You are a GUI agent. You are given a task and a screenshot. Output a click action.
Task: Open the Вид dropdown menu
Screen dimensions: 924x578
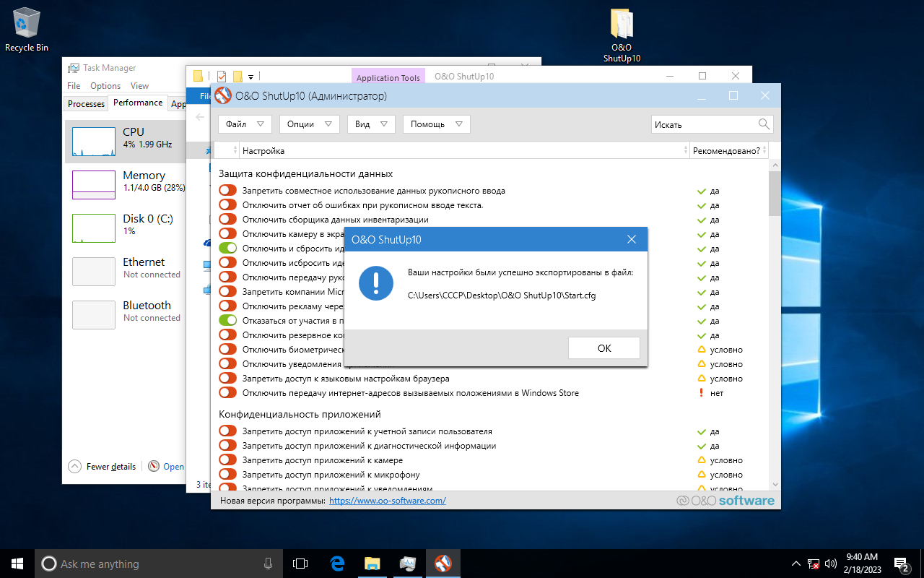pos(371,124)
